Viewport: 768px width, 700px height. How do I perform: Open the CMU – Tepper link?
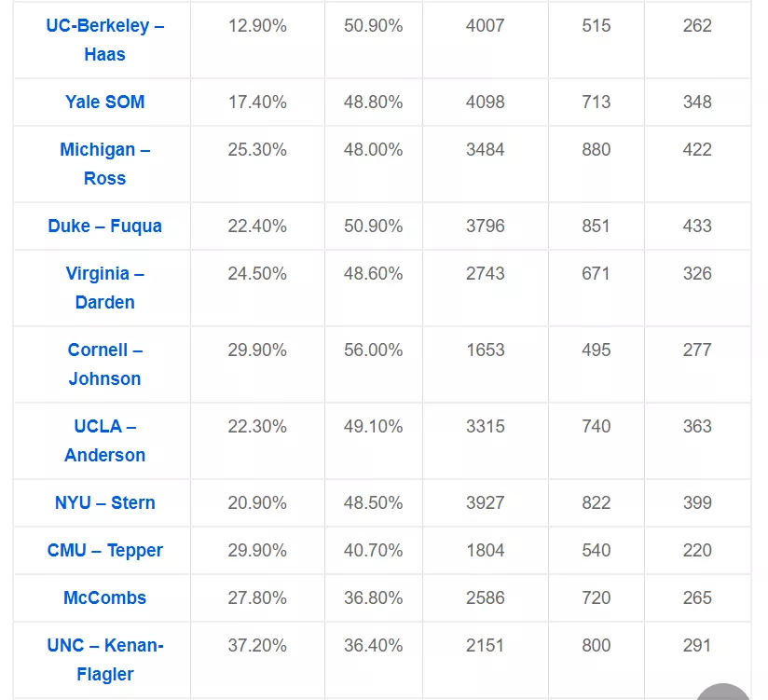click(104, 551)
